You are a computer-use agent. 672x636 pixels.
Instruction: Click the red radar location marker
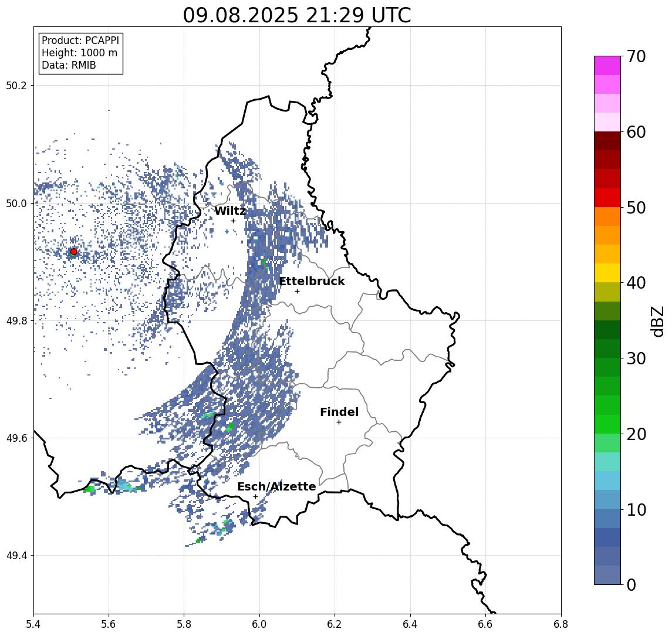click(74, 252)
